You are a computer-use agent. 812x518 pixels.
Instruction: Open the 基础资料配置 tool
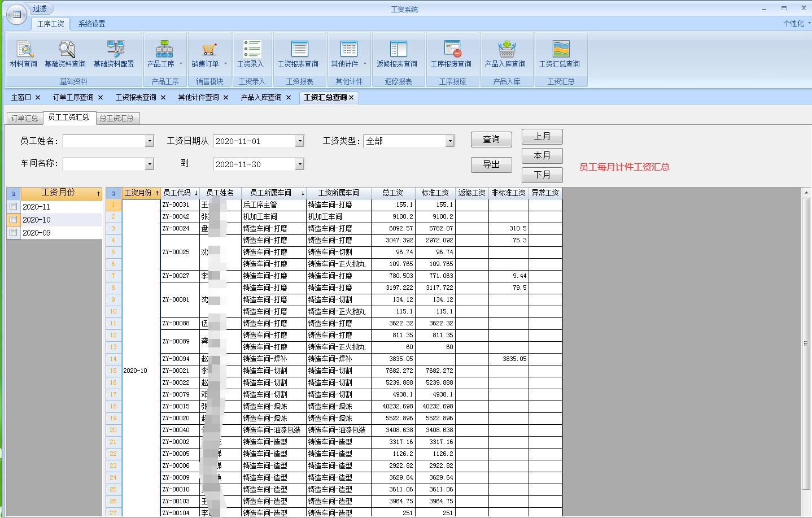coord(113,54)
